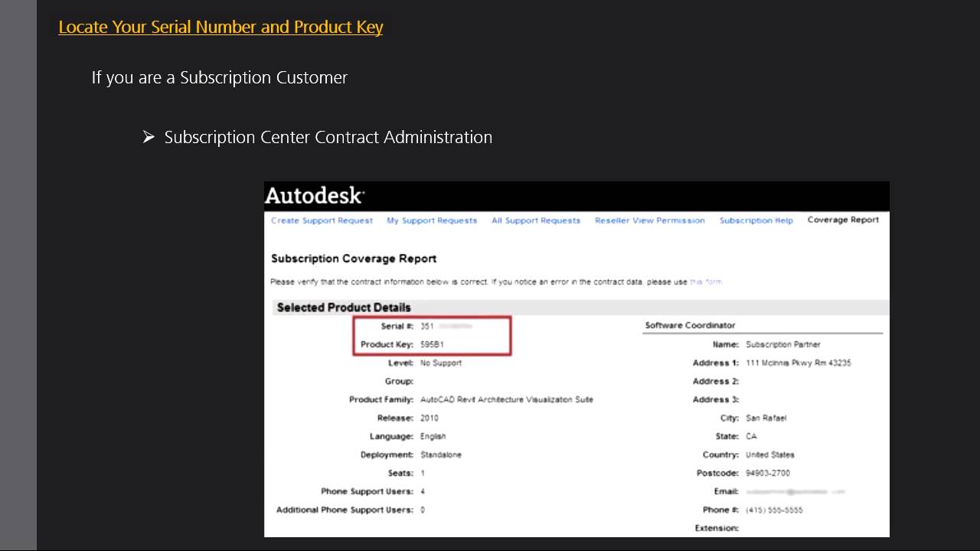Click the phone number (415) 555-5555
The image size is (980, 551).
(x=774, y=510)
